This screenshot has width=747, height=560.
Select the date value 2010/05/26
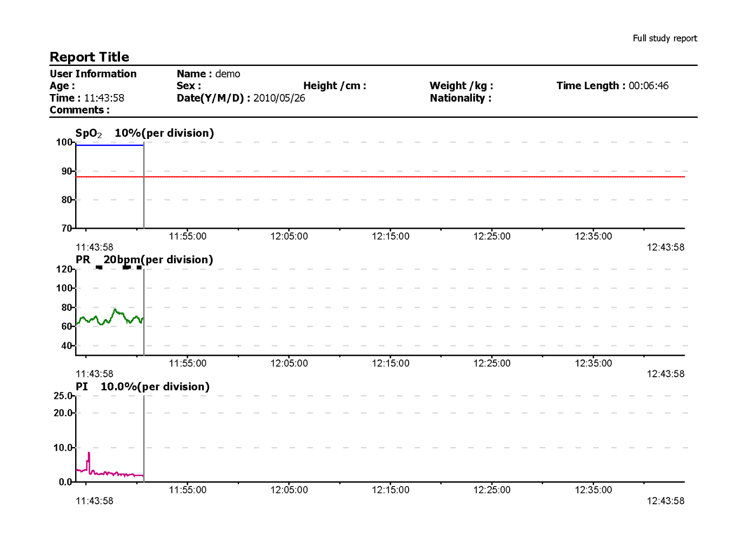[279, 98]
